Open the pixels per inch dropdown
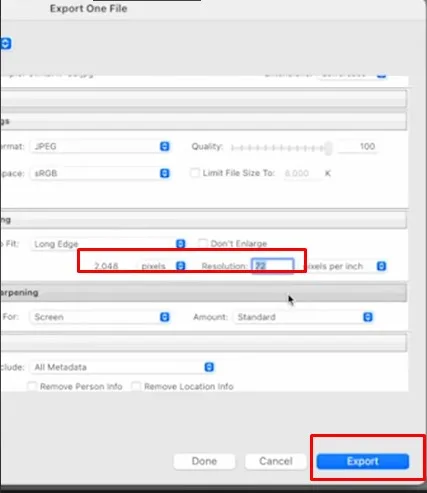This screenshot has height=493, width=427. pyautogui.click(x=347, y=266)
